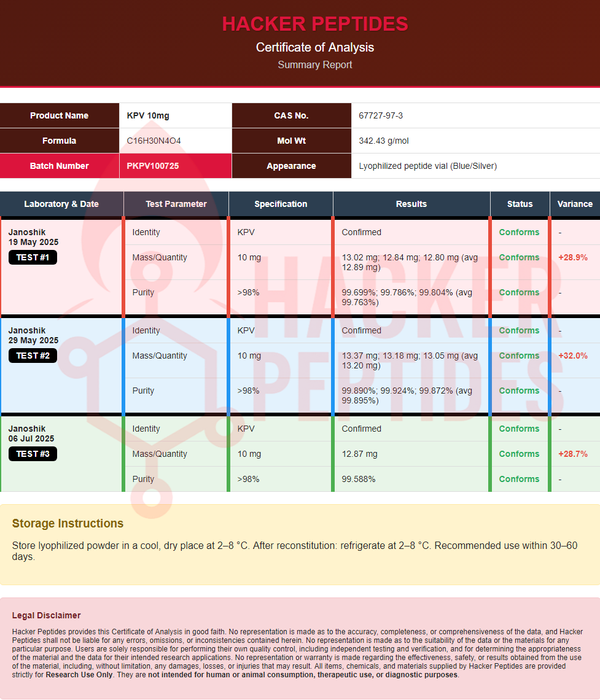600x700 pixels.
Task: Click Janoshik 29 May 2025 lab entry
Action: point(34,335)
